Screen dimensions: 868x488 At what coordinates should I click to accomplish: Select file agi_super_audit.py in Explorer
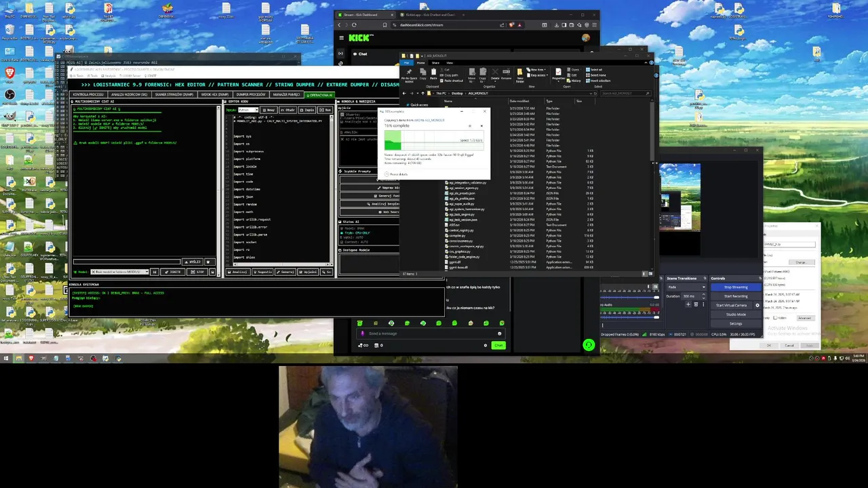(462, 203)
